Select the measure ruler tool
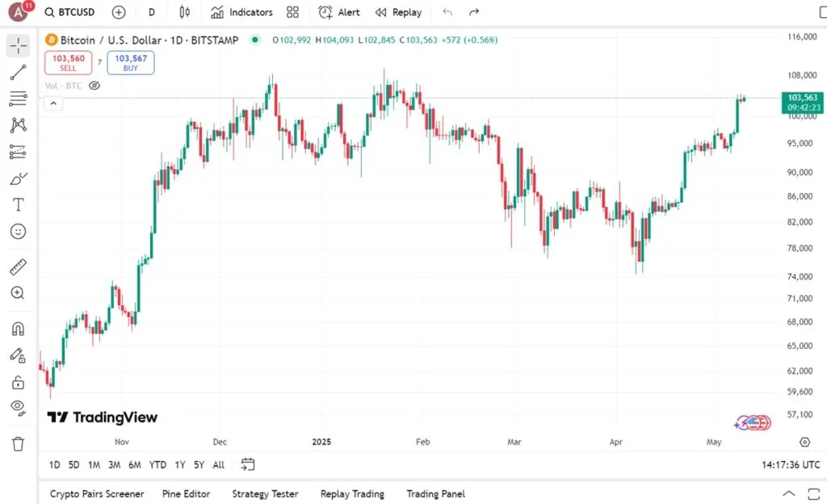This screenshot has height=504, width=827. (17, 267)
